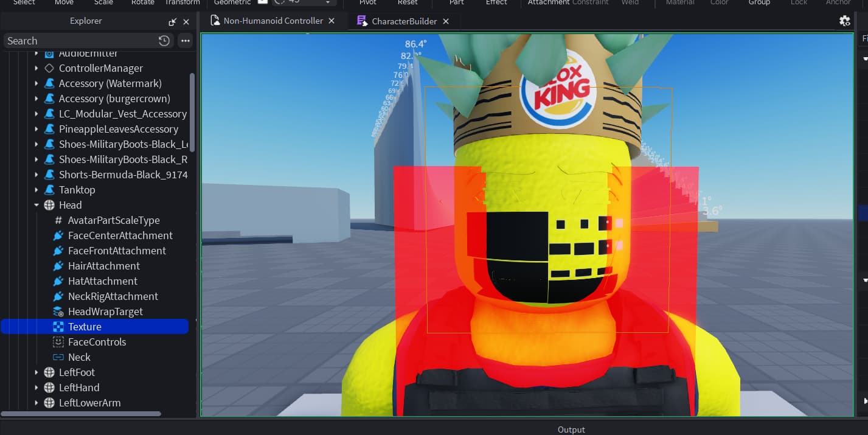Click the Group toolbar button

759,2
